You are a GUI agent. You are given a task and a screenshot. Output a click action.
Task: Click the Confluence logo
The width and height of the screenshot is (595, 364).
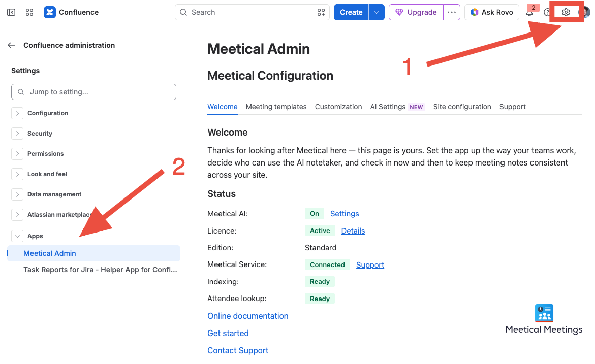(x=71, y=12)
